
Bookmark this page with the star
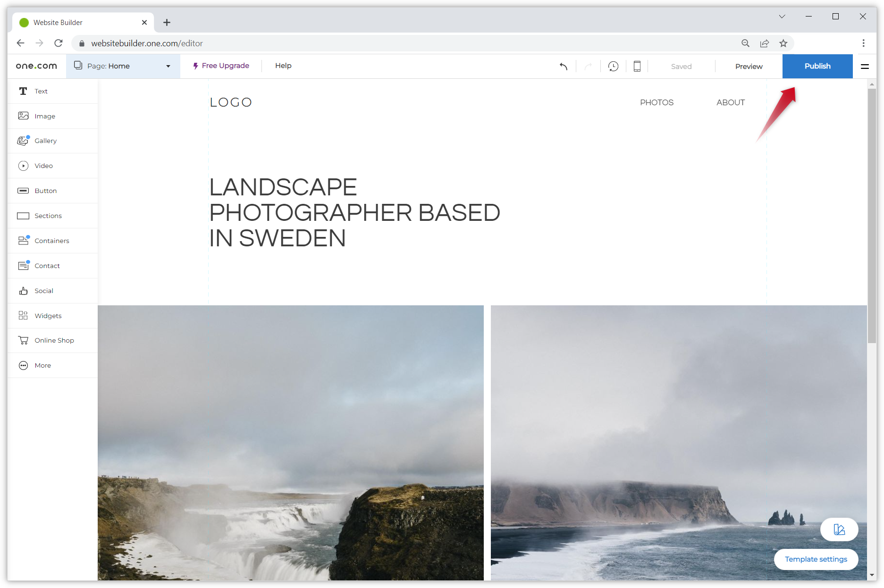pyautogui.click(x=783, y=43)
